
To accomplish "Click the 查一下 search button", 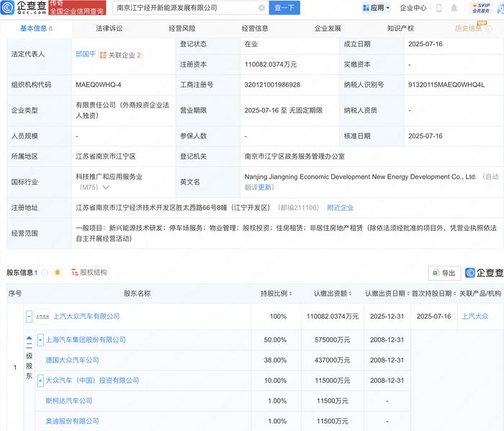I will coord(284,8).
